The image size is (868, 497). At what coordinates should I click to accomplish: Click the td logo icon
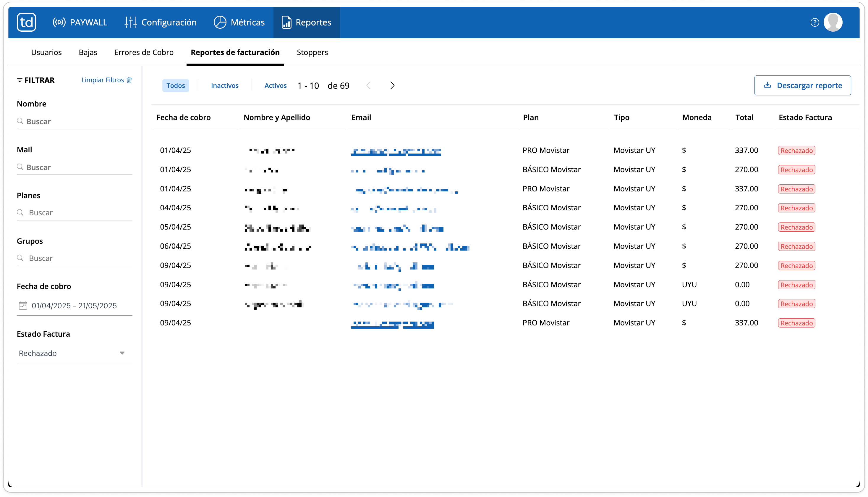click(x=27, y=22)
